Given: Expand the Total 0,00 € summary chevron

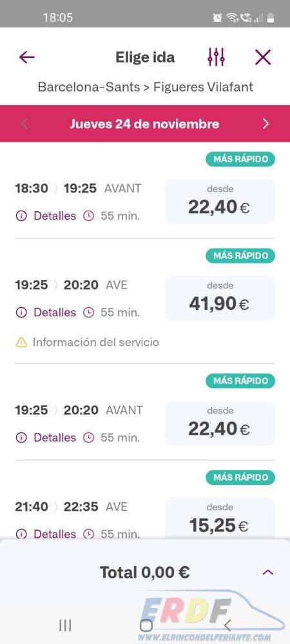Looking at the screenshot, I should pyautogui.click(x=268, y=572).
